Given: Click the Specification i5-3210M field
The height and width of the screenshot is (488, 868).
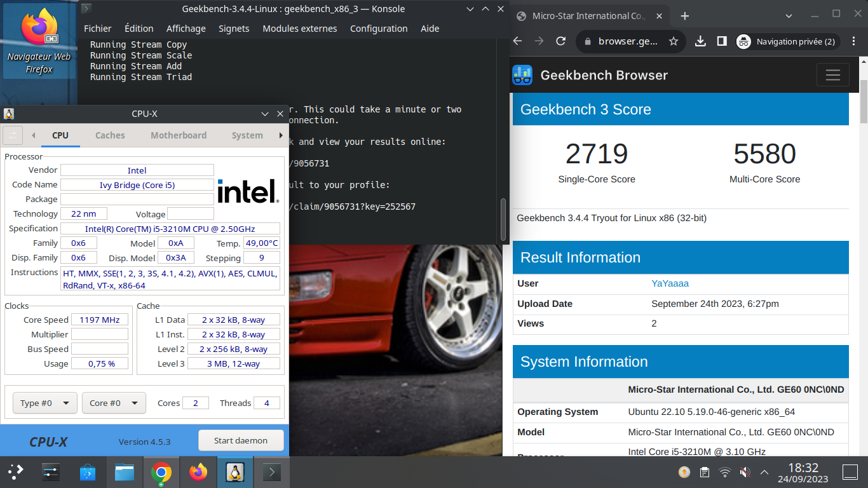Looking at the screenshot, I should pos(170,228).
